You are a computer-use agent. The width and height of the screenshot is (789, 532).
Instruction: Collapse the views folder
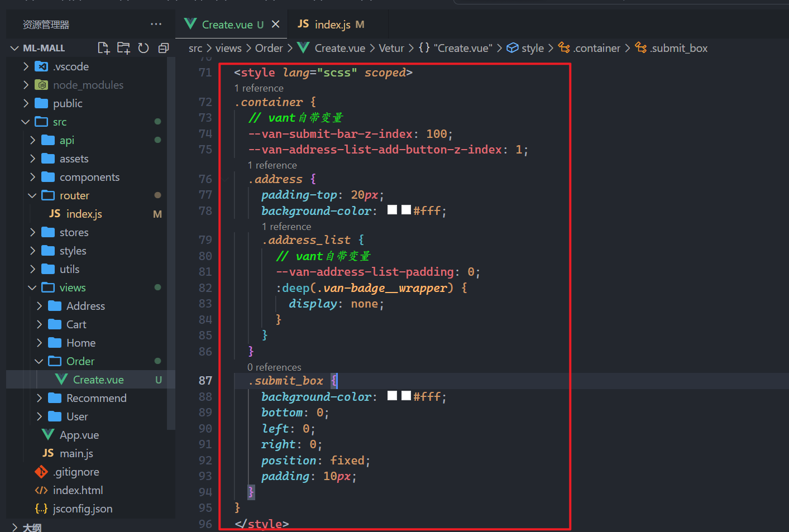[32, 287]
